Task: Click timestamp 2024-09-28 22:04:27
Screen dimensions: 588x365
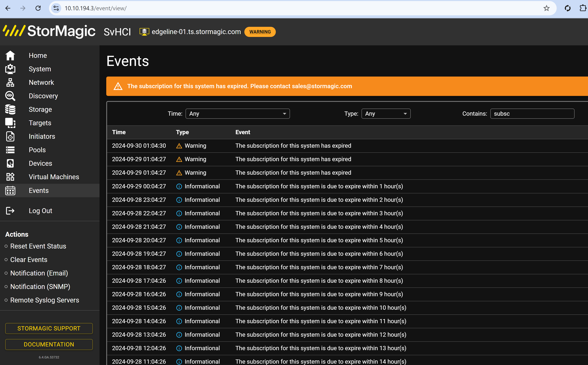Action: pyautogui.click(x=139, y=213)
